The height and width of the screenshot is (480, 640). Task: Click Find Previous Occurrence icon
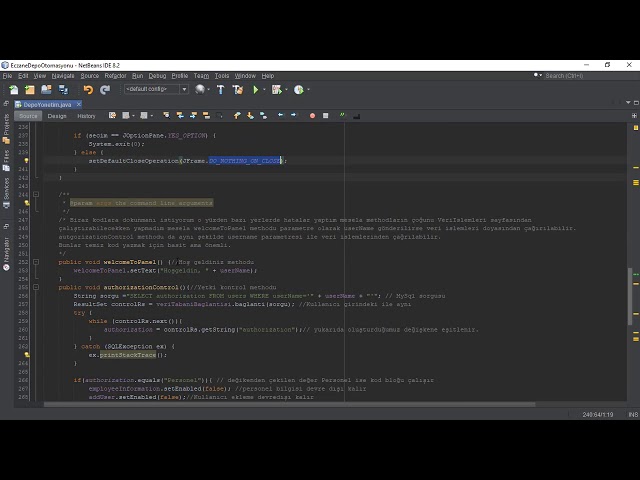pyautogui.click(x=180, y=116)
